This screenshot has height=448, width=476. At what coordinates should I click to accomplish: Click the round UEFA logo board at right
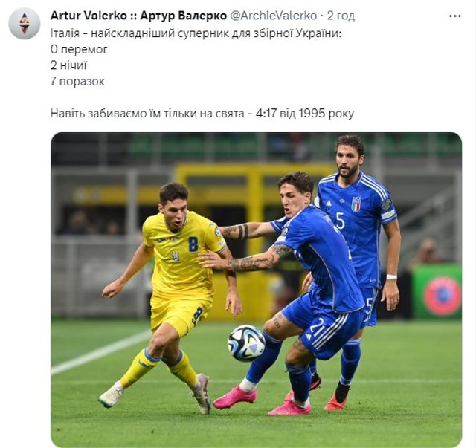[443, 294]
